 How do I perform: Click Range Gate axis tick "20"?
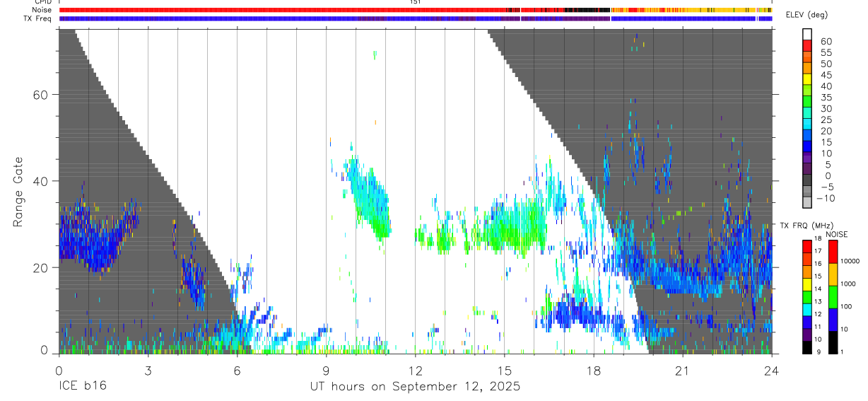(42, 267)
